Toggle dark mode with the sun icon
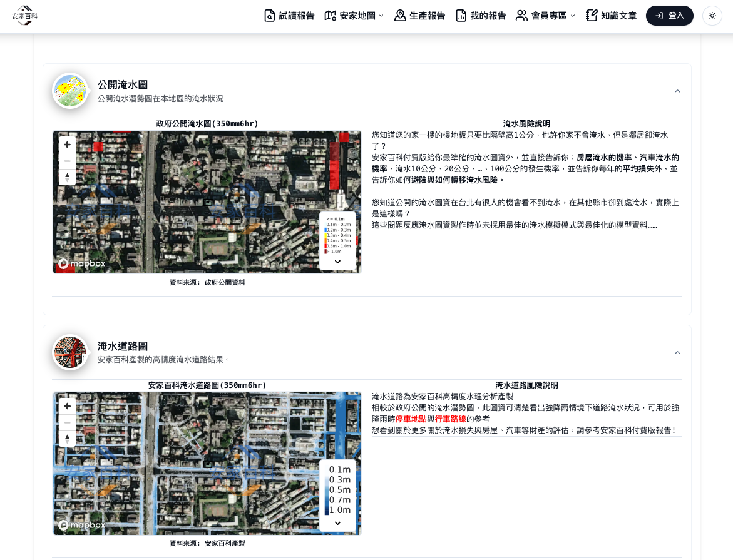Image resolution: width=733 pixels, height=560 pixels. [x=712, y=16]
